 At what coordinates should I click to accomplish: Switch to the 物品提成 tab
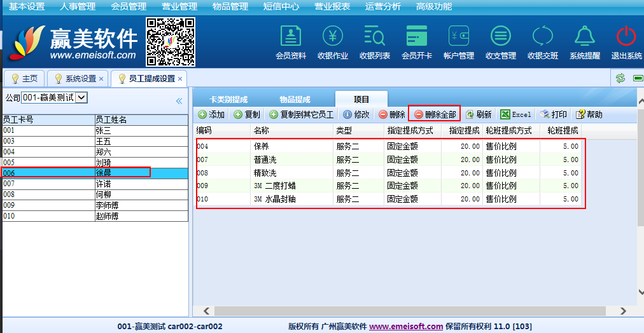pos(295,100)
